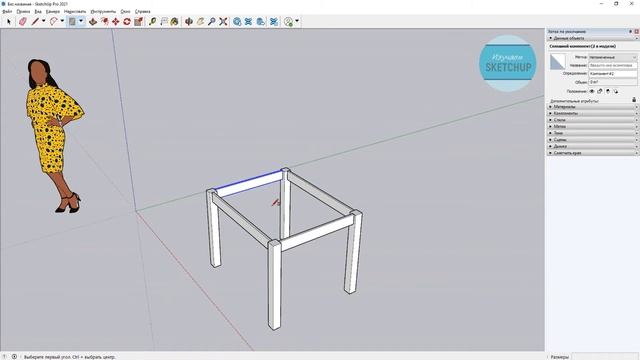Choose the Move tool with red arrows
640x360 pixels.
pyautogui.click(x=116, y=22)
